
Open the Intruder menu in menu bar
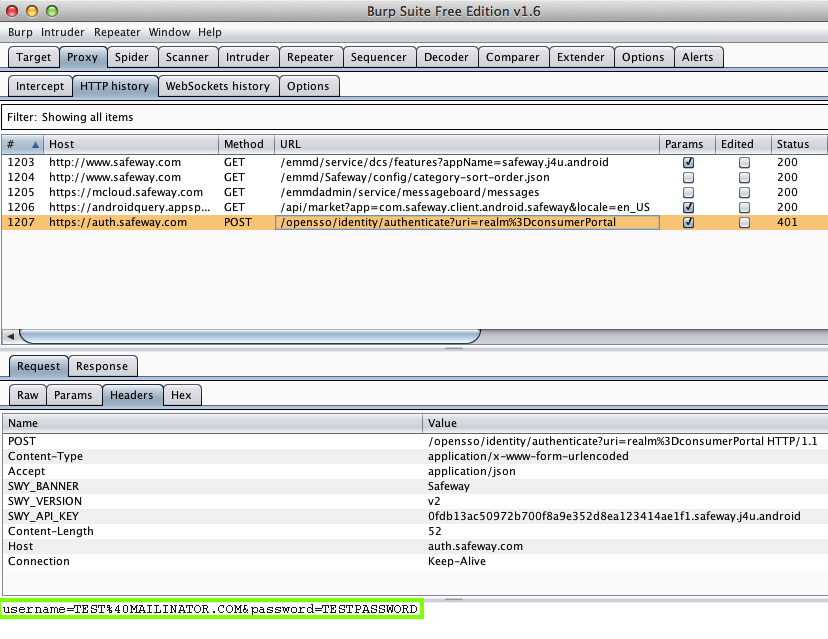click(62, 32)
